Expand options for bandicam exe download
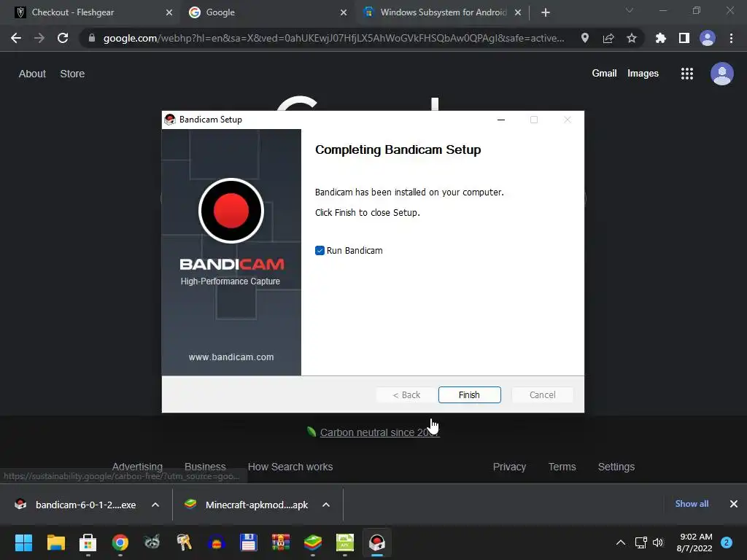Screen dimensions: 747x560 [155, 505]
